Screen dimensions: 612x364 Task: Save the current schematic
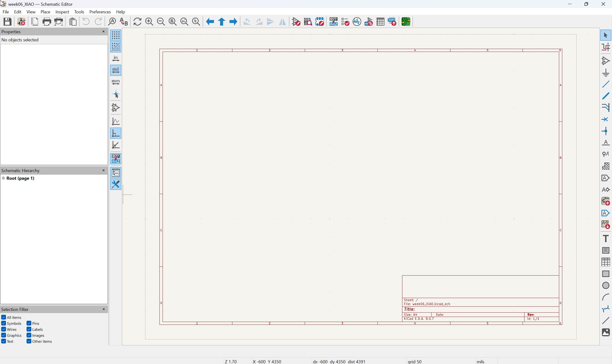(x=7, y=22)
